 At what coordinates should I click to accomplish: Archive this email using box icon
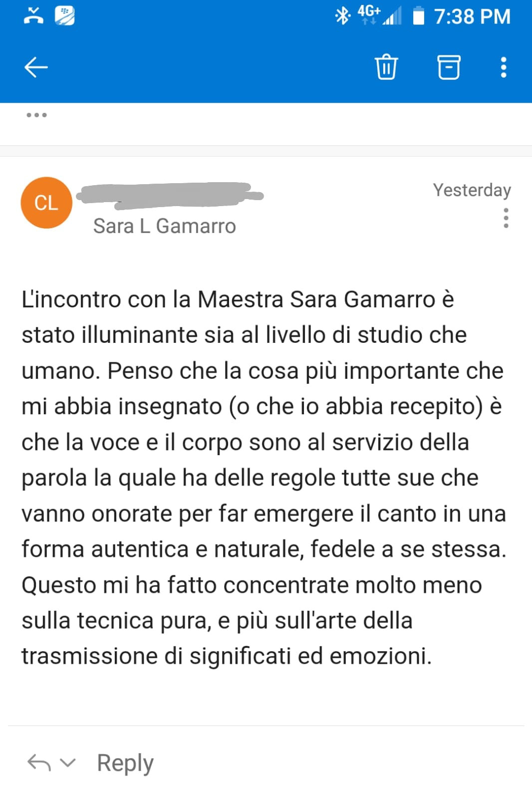tap(448, 67)
